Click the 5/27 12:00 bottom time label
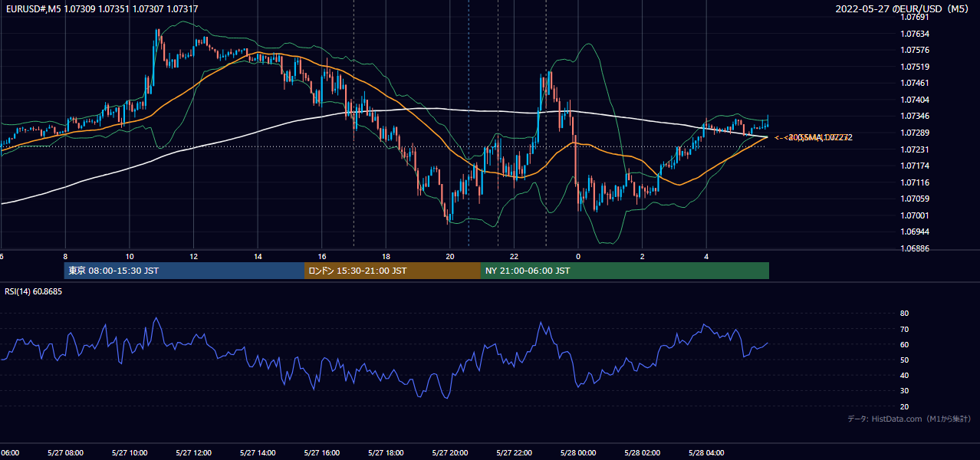 tap(194, 453)
